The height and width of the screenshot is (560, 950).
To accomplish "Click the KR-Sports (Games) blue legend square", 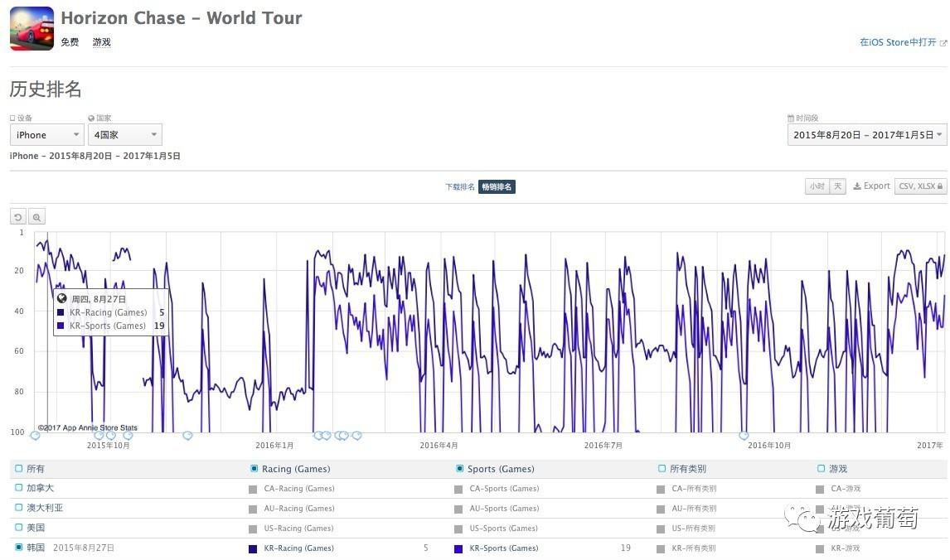I will (458, 548).
